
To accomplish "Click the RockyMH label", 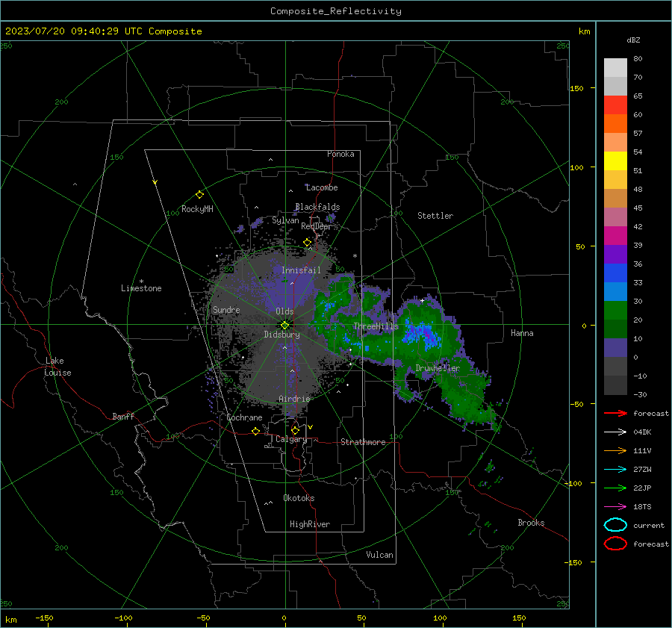I will click(197, 209).
